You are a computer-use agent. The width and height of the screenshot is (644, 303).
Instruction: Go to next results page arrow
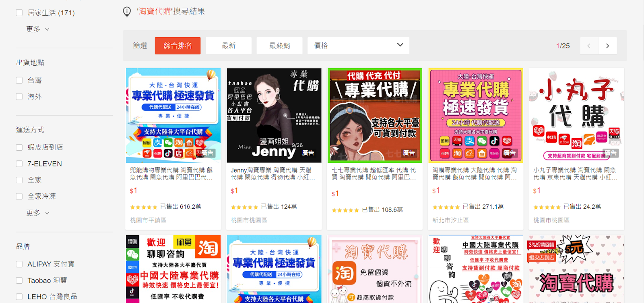click(x=607, y=46)
